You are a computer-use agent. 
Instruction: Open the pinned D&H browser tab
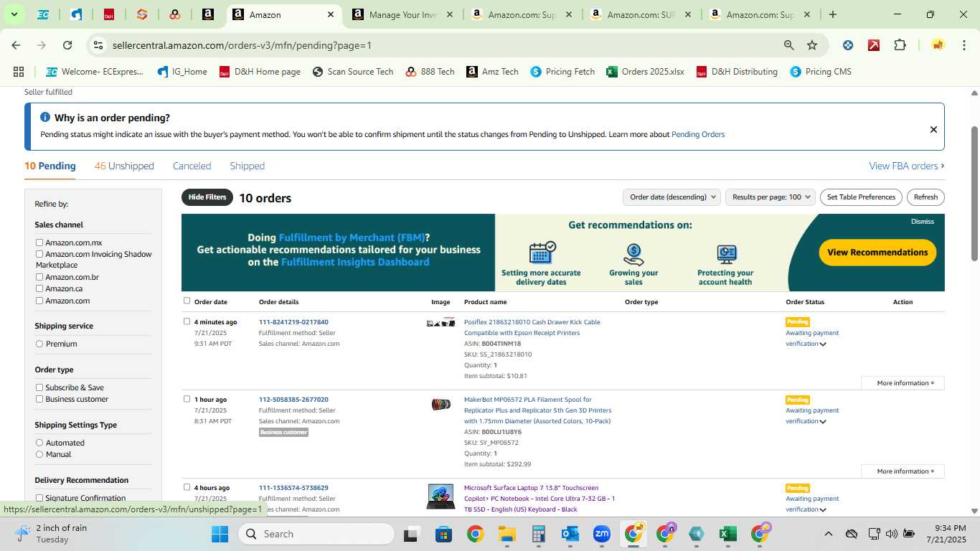tap(109, 14)
